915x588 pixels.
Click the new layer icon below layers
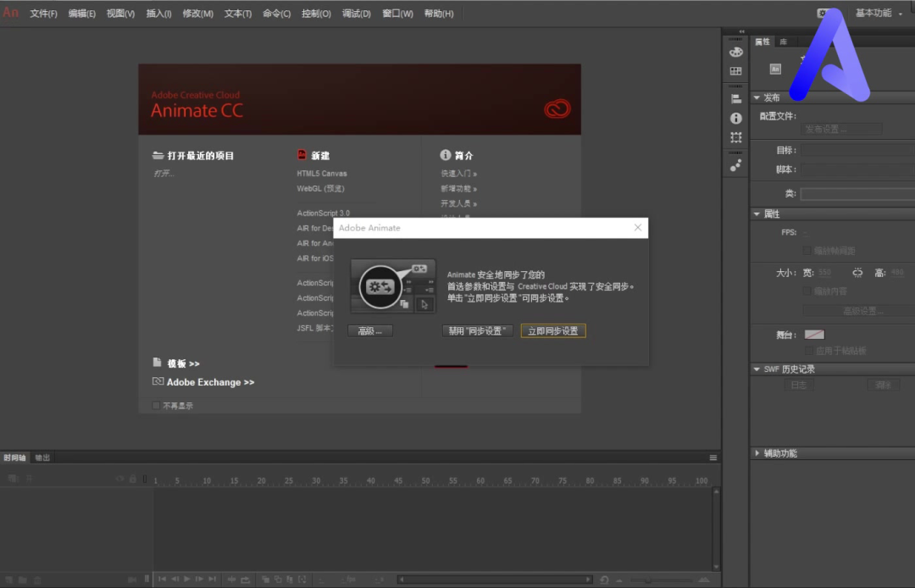click(x=10, y=580)
